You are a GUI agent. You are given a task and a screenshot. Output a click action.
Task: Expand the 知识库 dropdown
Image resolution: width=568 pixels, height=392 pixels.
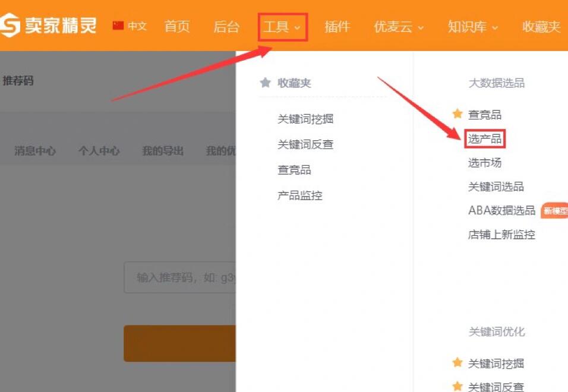(x=473, y=27)
